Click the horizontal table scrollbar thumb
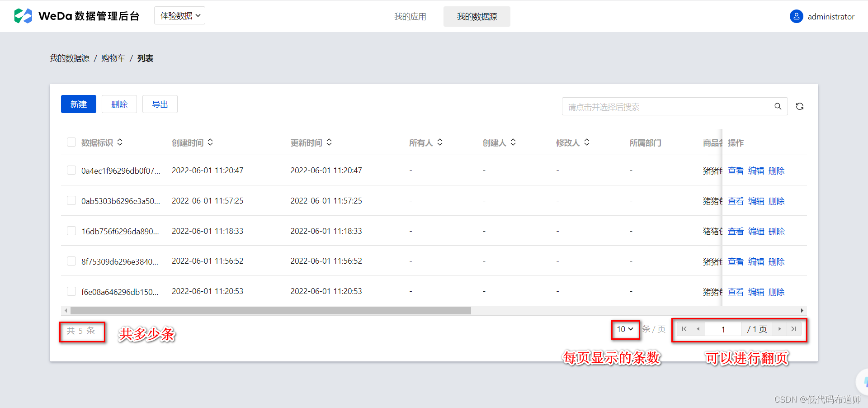Image resolution: width=868 pixels, height=408 pixels. [x=271, y=310]
